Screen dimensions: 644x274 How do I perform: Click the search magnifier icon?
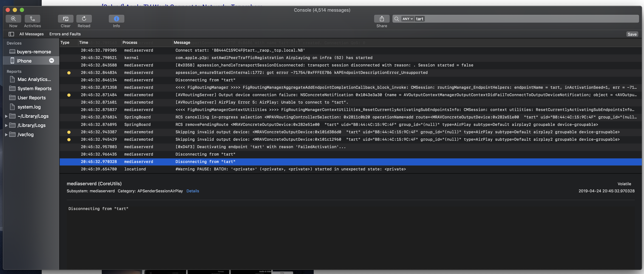pos(397,19)
